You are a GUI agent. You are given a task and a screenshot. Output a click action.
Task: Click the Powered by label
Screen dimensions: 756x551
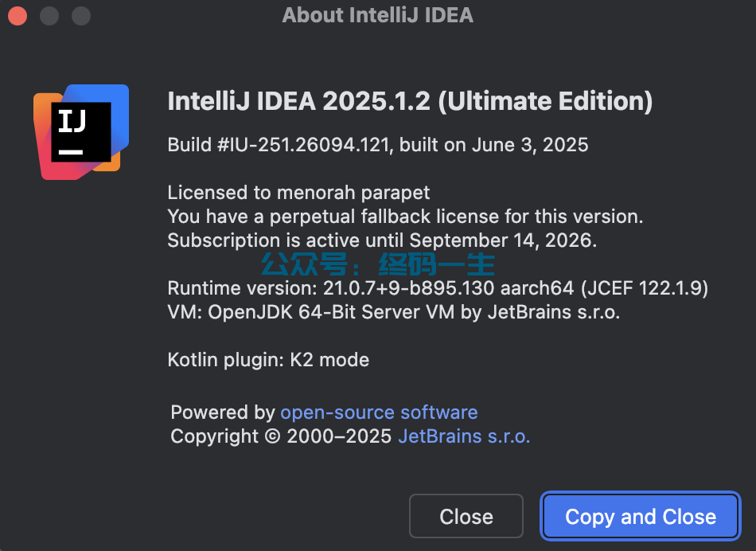click(x=223, y=412)
